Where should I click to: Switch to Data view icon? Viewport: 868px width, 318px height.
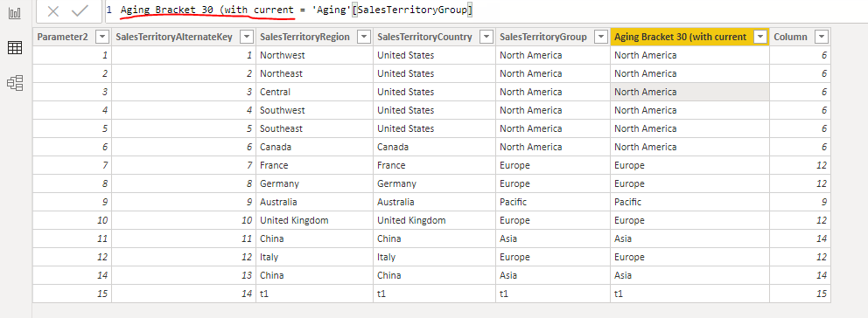pyautogui.click(x=15, y=48)
